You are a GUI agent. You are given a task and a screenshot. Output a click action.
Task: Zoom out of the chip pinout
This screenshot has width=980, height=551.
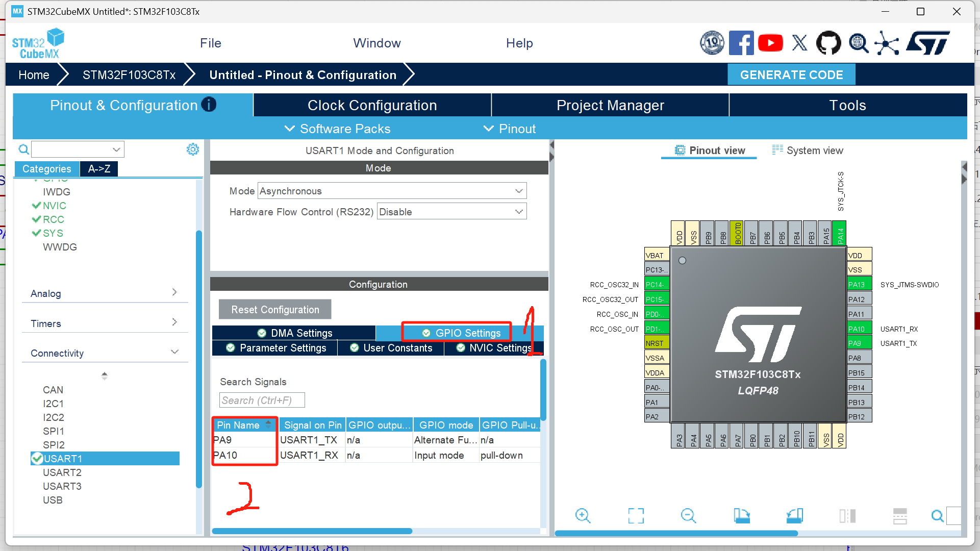pos(688,515)
